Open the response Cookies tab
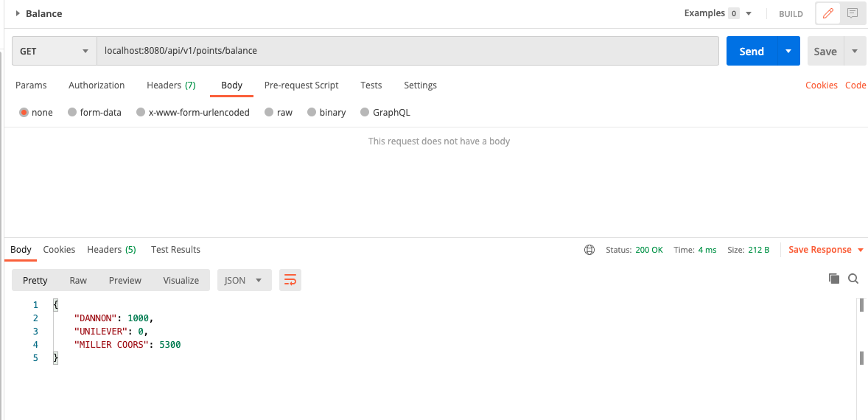This screenshot has width=868, height=420. [x=59, y=250]
